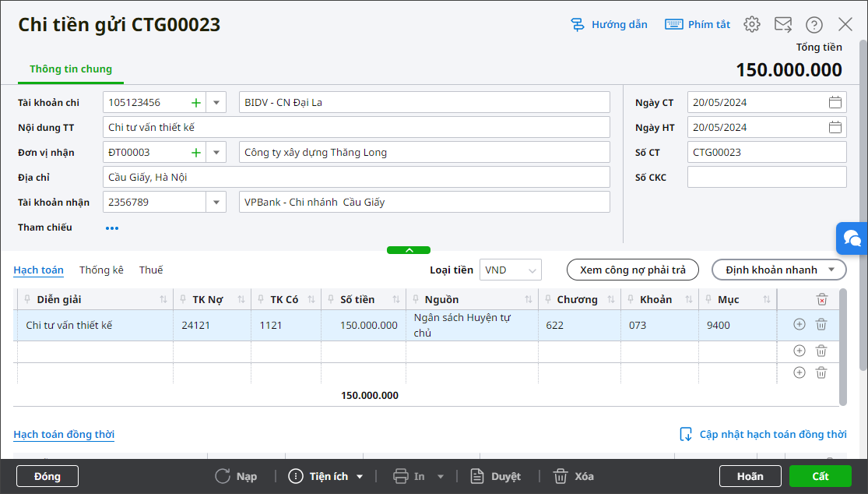Collapse the general info panel with green chevron

409,250
